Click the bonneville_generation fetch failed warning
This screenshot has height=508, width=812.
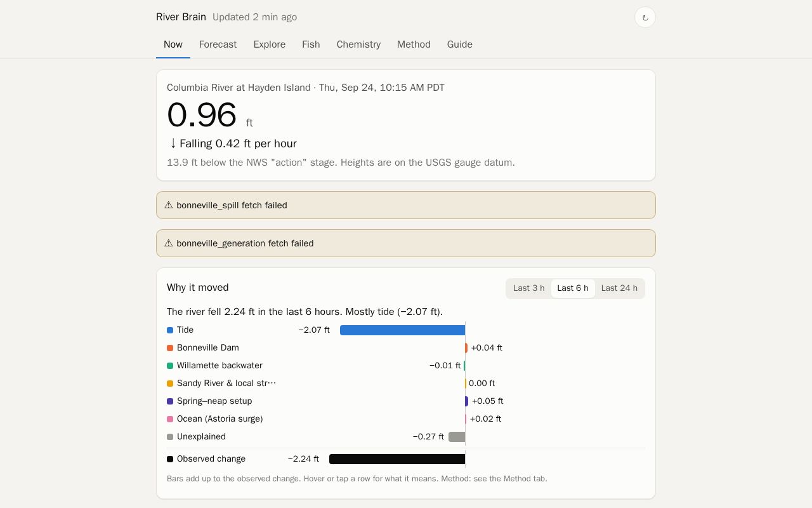click(406, 243)
